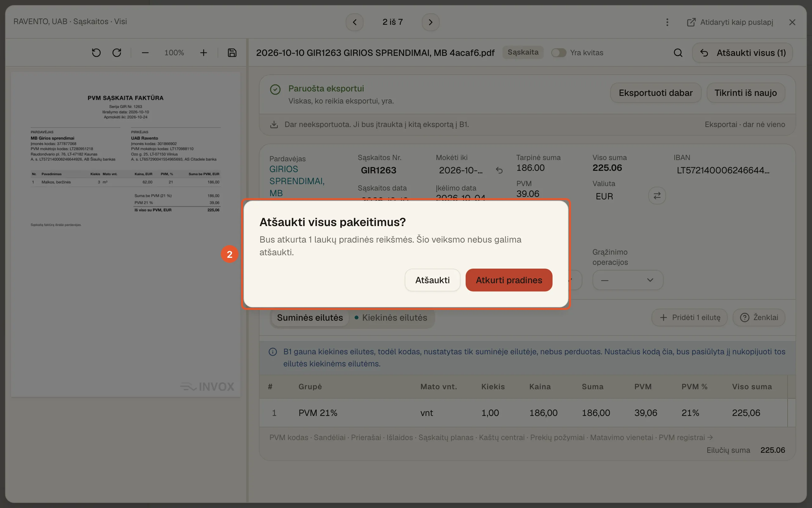The width and height of the screenshot is (812, 508).
Task: Click Tikrinti iš naujo button
Action: tap(746, 93)
